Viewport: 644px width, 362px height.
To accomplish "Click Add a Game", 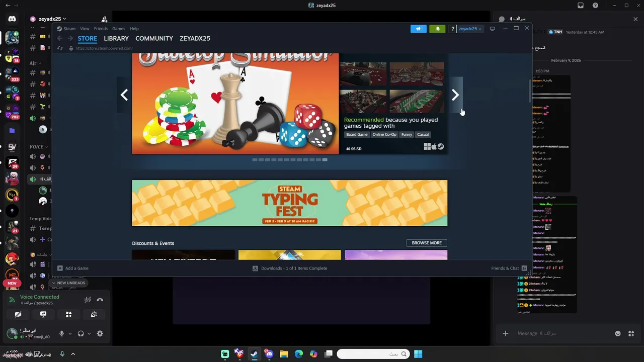I will [x=73, y=268].
